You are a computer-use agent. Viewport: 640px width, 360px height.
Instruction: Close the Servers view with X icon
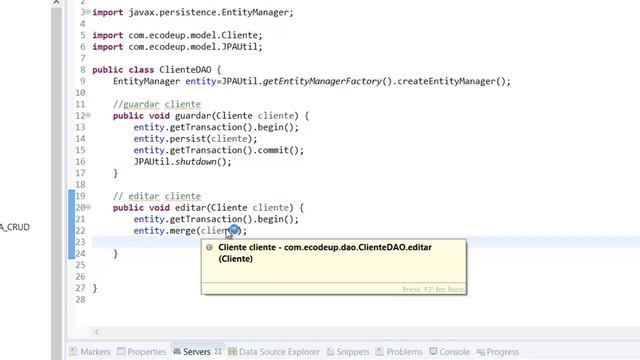218,351
